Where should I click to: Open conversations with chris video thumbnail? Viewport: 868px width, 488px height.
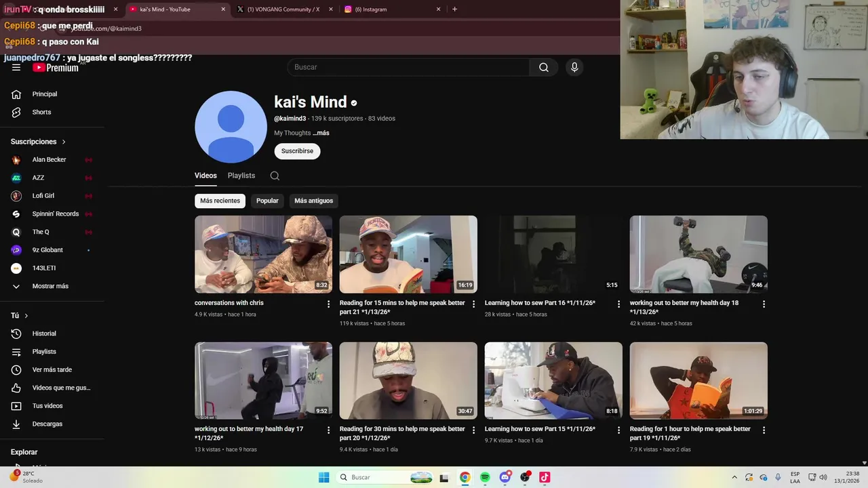(x=263, y=254)
